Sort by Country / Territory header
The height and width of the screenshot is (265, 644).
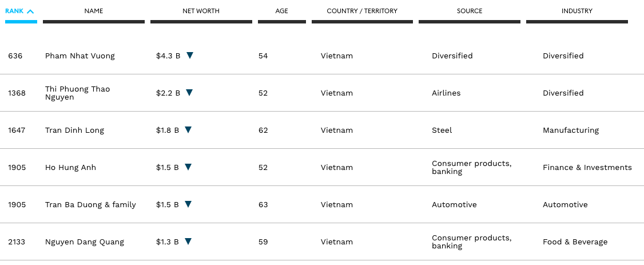(x=362, y=11)
